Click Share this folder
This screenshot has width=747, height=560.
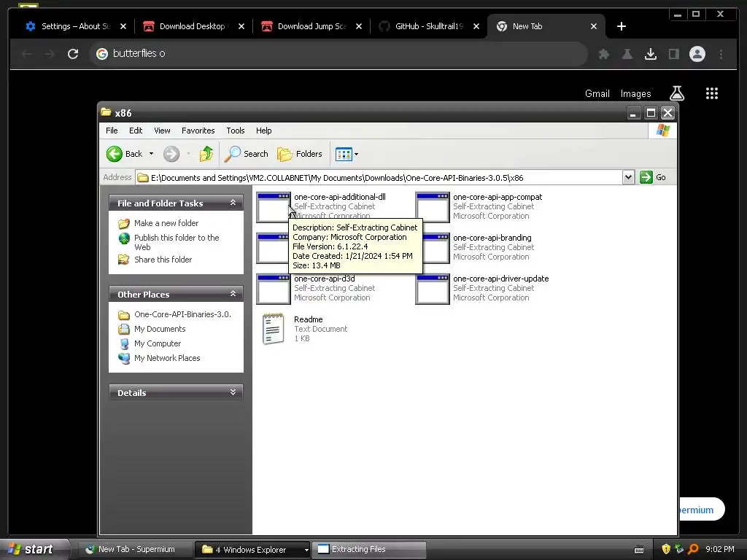coord(163,260)
